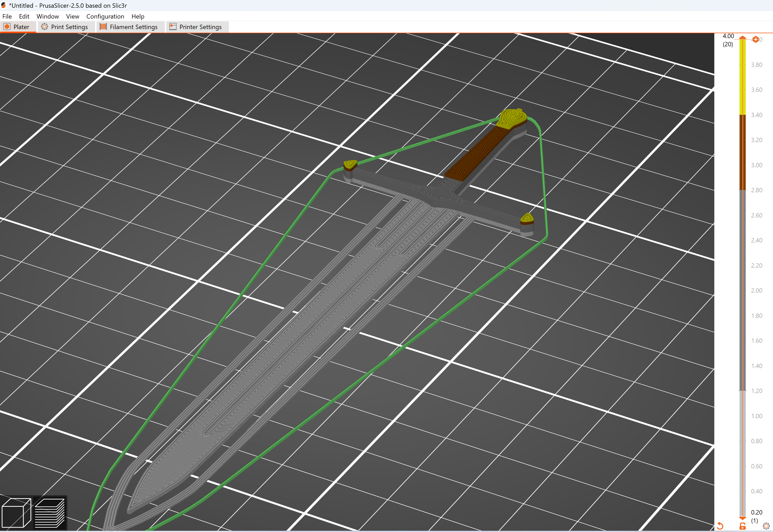
Task: Click the Printer Settings printer icon
Action: tap(173, 27)
